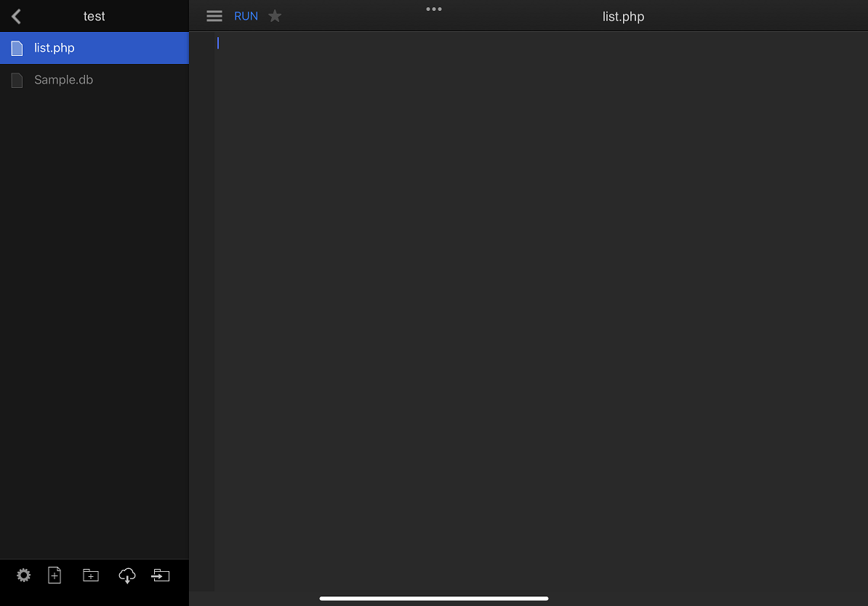The image size is (868, 606).
Task: Select list.php in the file list
Action: point(55,48)
